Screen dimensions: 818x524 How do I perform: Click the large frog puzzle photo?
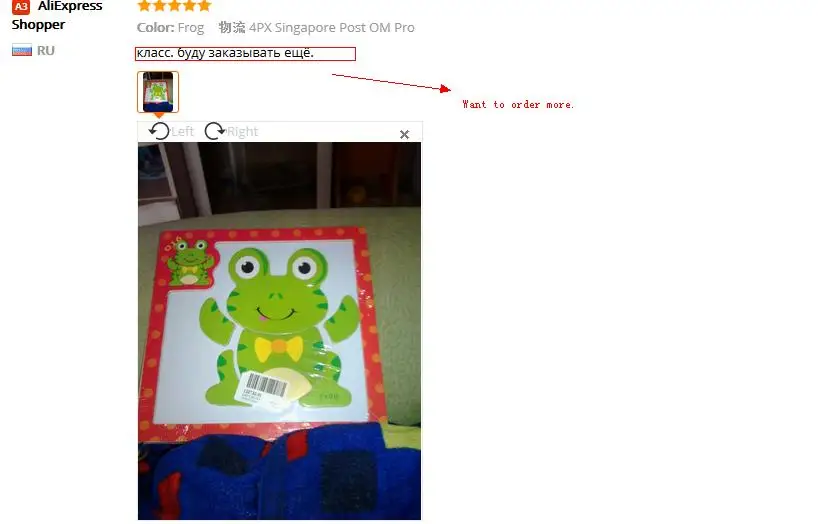pos(280,331)
